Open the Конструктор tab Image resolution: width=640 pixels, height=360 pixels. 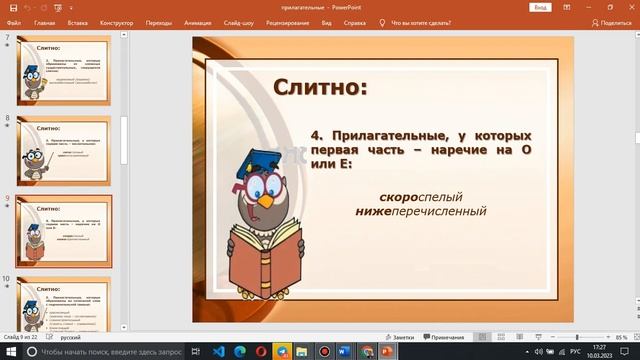coord(116,23)
